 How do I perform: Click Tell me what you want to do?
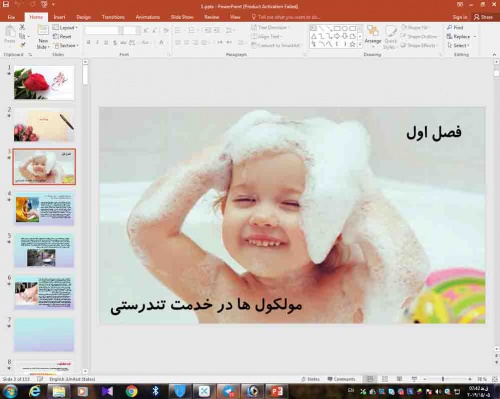(x=286, y=17)
